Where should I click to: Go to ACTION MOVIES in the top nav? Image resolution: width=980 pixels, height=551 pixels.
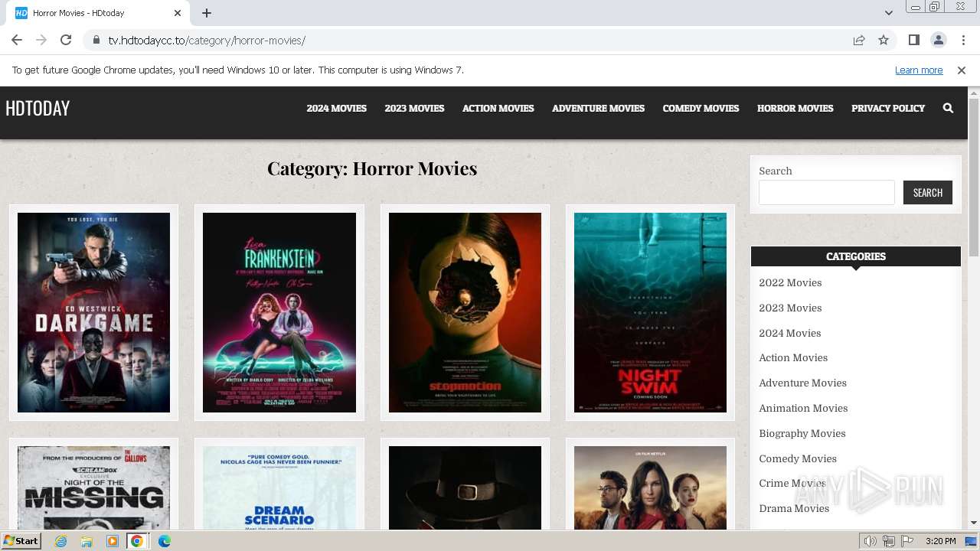click(498, 109)
